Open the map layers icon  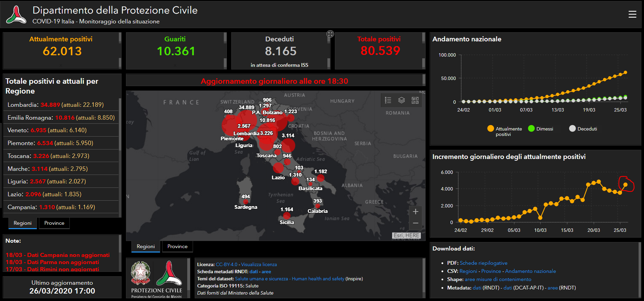pos(402,100)
